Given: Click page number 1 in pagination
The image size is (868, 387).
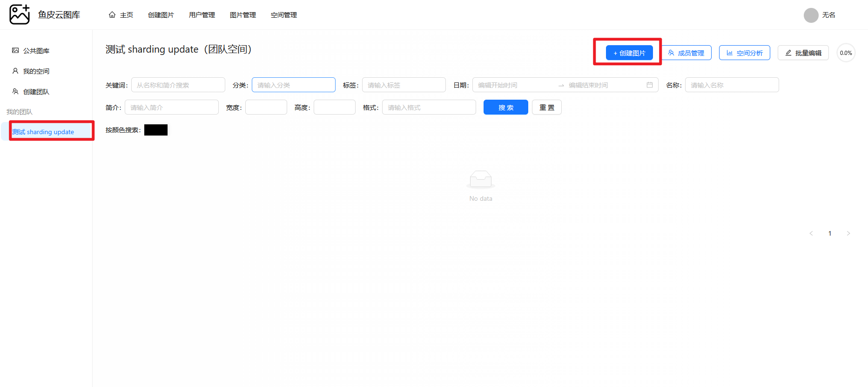Looking at the screenshot, I should point(830,233).
